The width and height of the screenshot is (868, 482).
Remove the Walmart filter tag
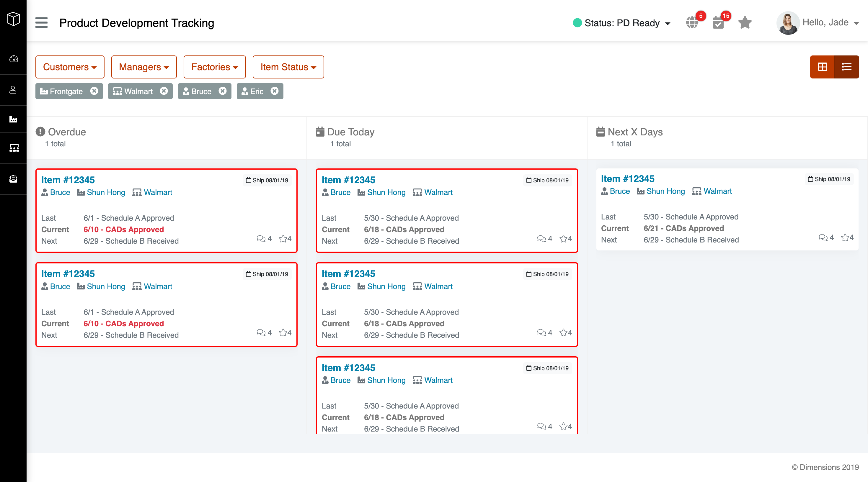(x=164, y=91)
